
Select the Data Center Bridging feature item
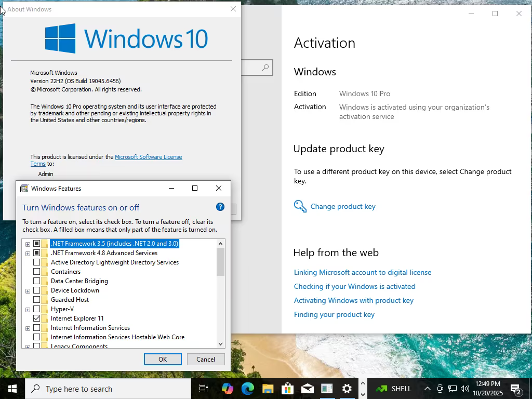(x=79, y=281)
